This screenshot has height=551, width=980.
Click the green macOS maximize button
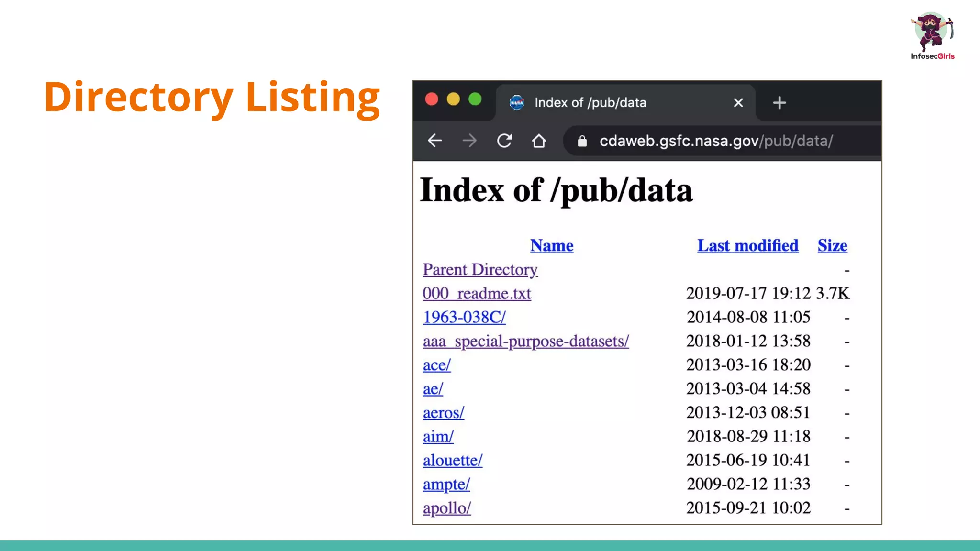(475, 99)
